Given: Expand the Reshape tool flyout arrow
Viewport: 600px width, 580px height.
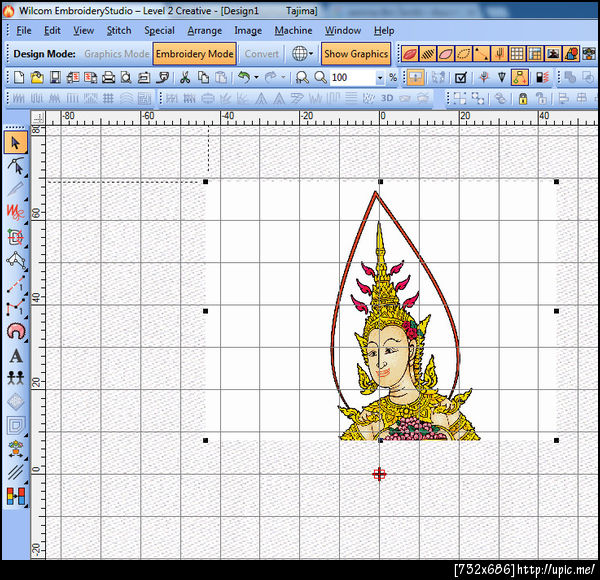Looking at the screenshot, I should 26,176.
